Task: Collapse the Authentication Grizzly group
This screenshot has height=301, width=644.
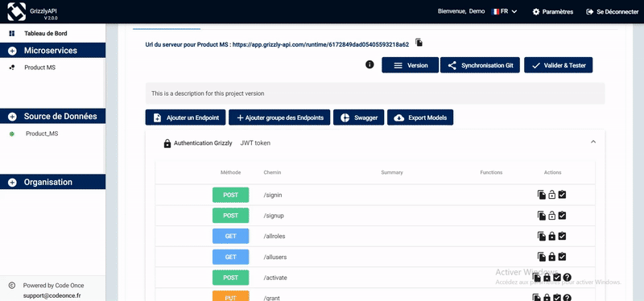Action: point(593,142)
